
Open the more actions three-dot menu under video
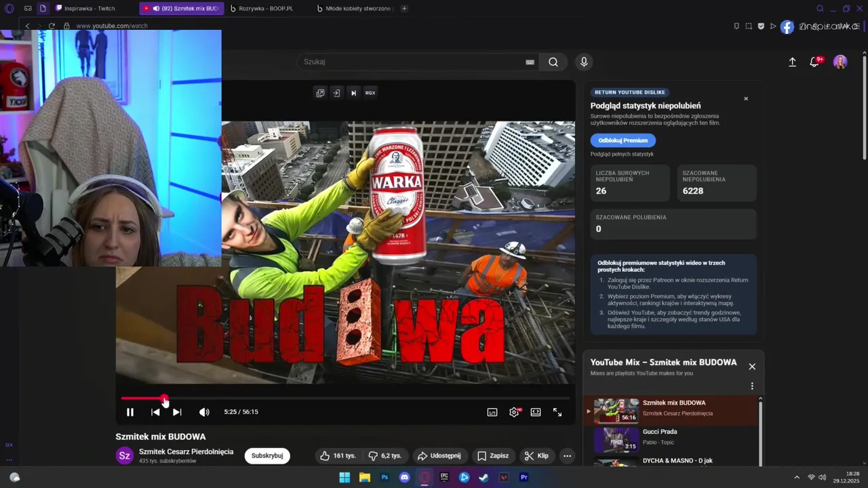pos(567,456)
